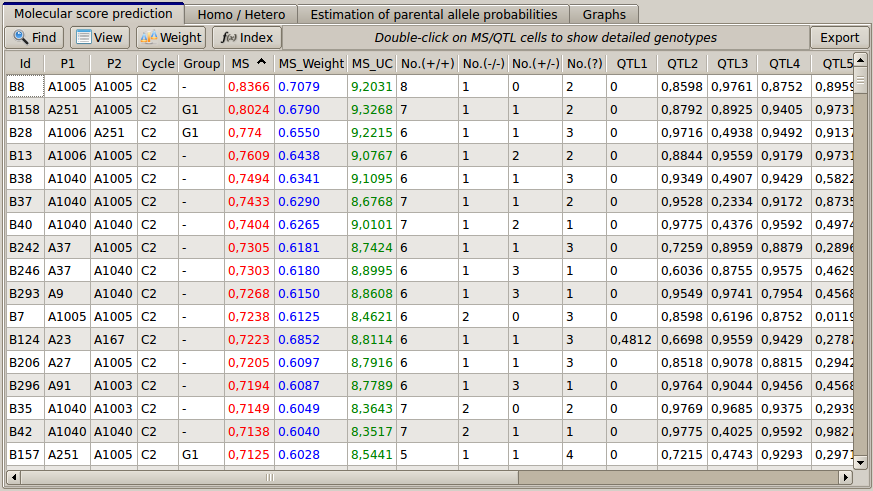Click the Cycle column header
The image size is (873, 491).
[158, 63]
